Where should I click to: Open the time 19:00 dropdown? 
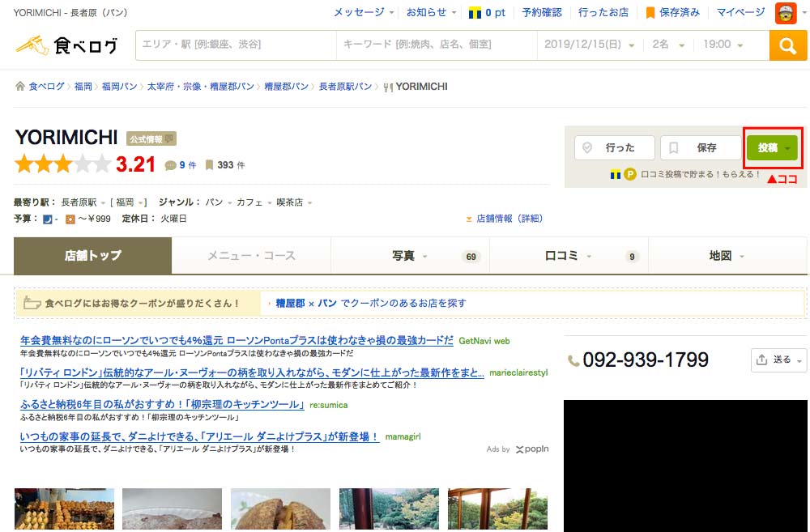pyautogui.click(x=723, y=45)
